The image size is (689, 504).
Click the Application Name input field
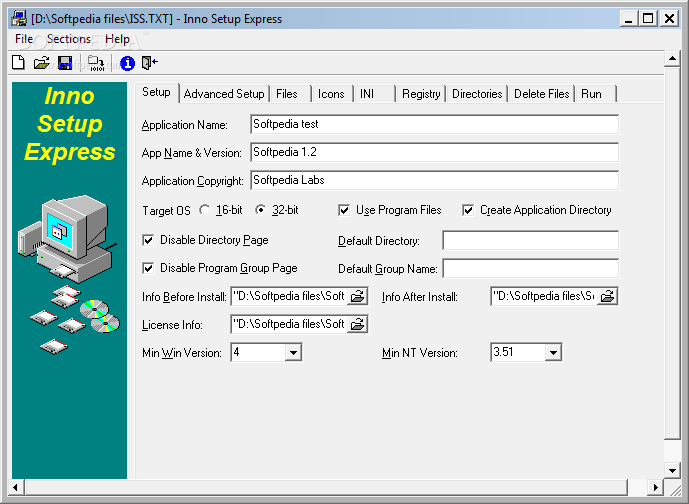point(434,124)
